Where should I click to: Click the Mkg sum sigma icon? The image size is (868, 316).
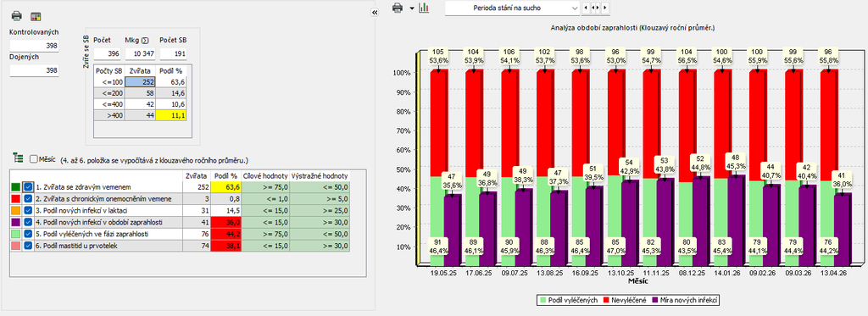pos(145,41)
